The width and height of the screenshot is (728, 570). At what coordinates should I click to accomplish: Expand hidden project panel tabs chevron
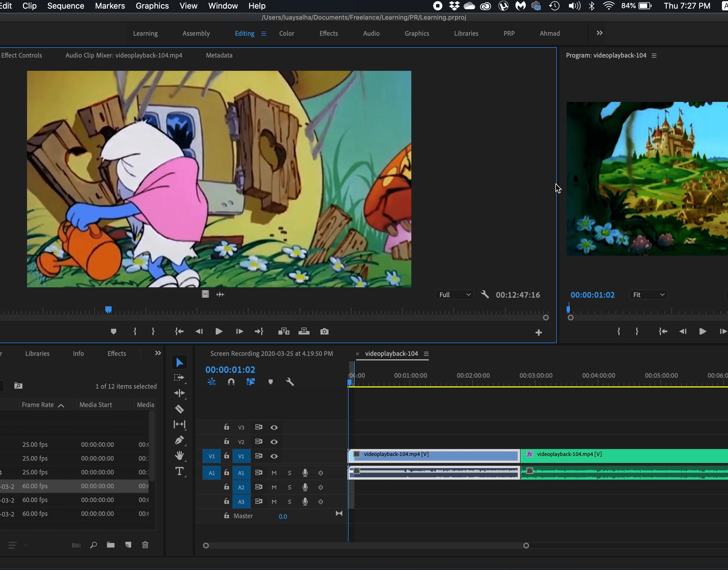[158, 353]
